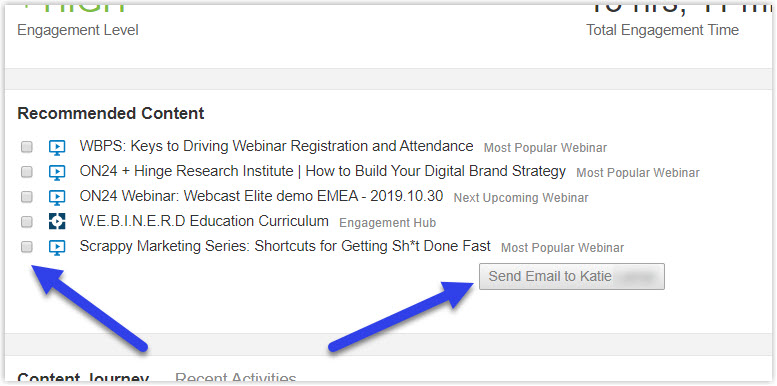Open WBPS: Keys to Driving Webinar Registration title
The height and width of the screenshot is (386, 777).
(x=276, y=146)
